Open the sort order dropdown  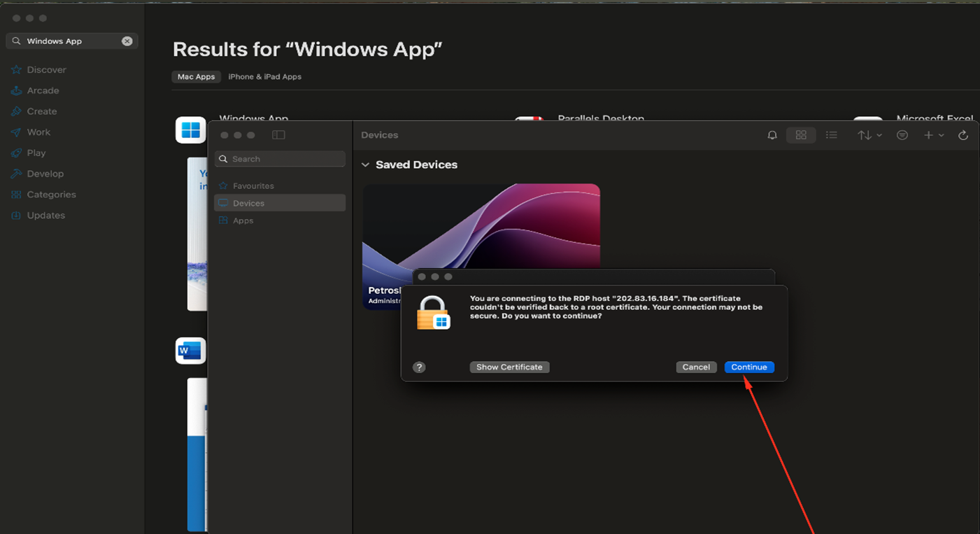[869, 135]
